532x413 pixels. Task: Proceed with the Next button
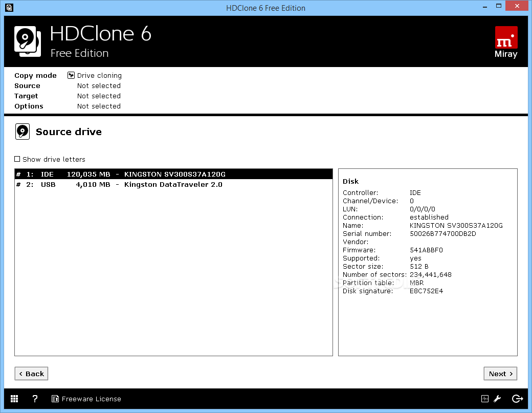pyautogui.click(x=500, y=374)
